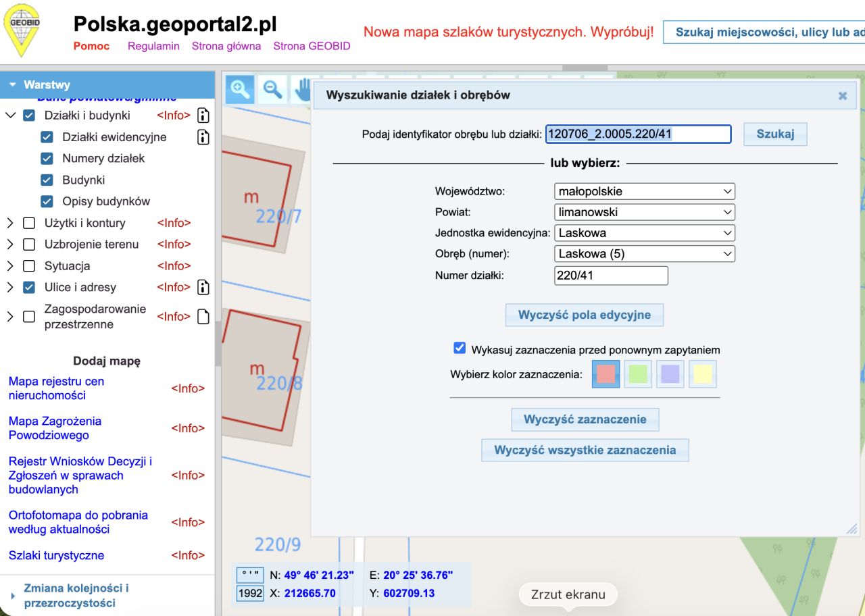Open Rejestr Wniosków Decyzji i Zgłoszeń link
The height and width of the screenshot is (616, 865).
pos(80,476)
